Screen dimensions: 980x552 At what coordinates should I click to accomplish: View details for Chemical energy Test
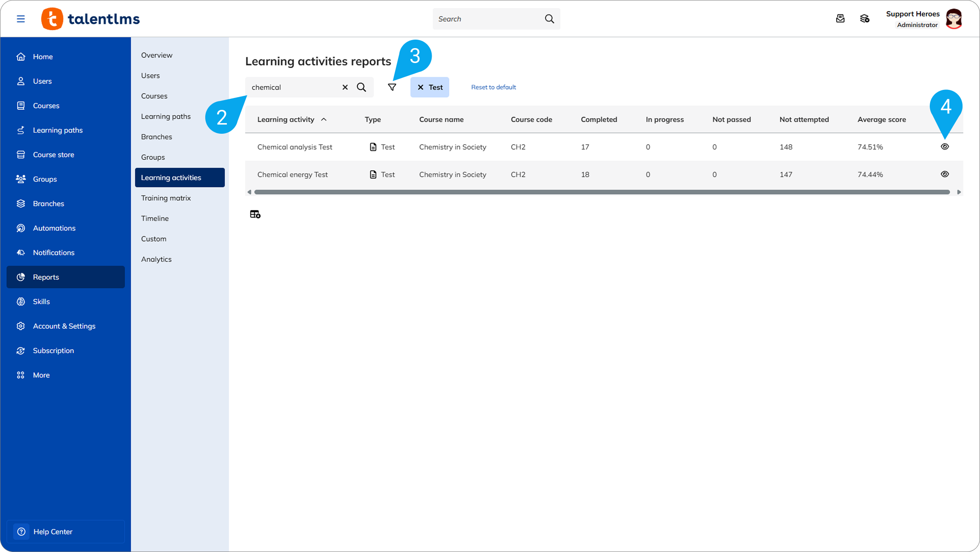click(945, 174)
